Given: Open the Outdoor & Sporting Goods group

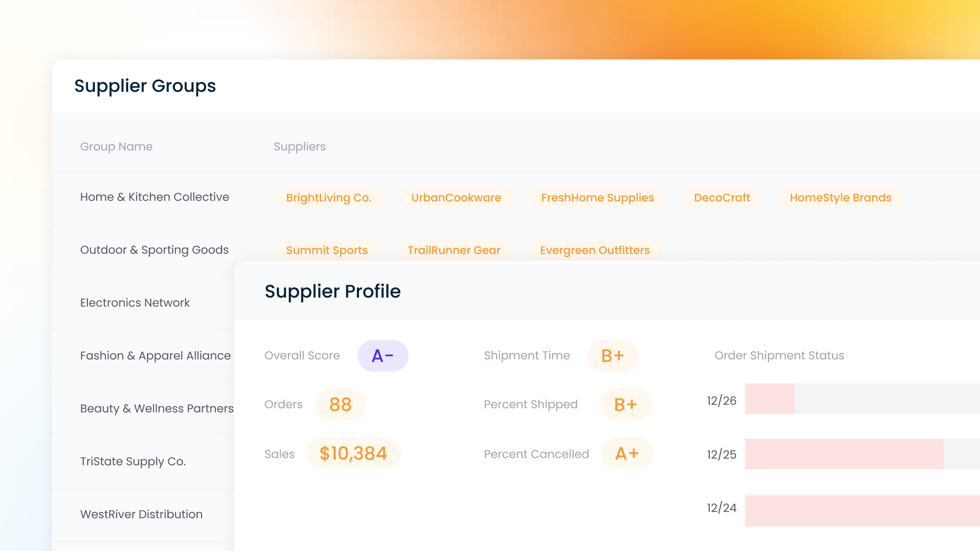Looking at the screenshot, I should pos(154,250).
